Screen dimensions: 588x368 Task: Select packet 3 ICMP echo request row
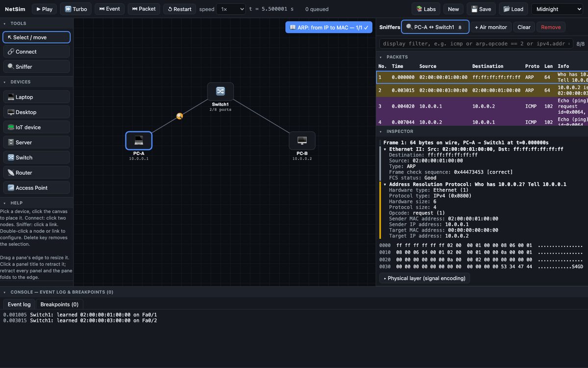[x=482, y=106]
